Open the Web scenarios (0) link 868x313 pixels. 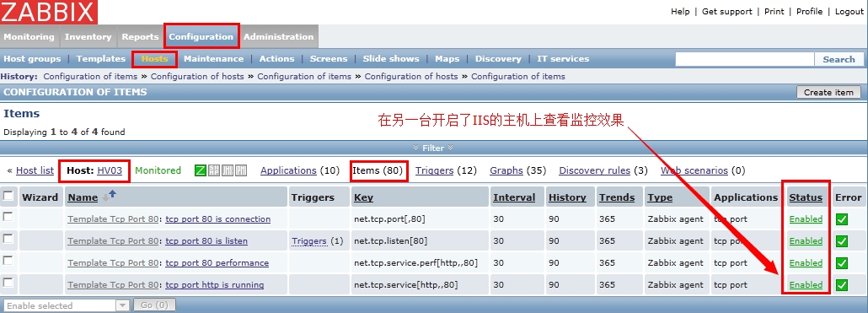click(x=694, y=170)
